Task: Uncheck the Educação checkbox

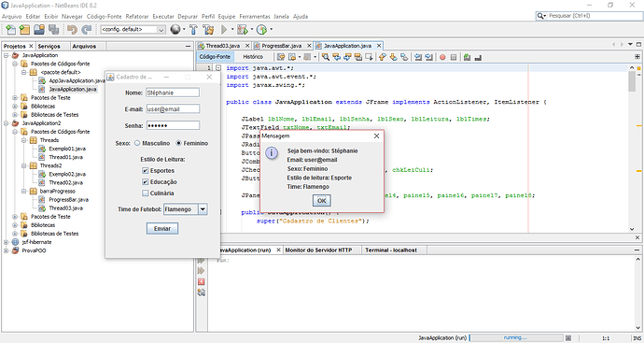Action: [x=145, y=182]
